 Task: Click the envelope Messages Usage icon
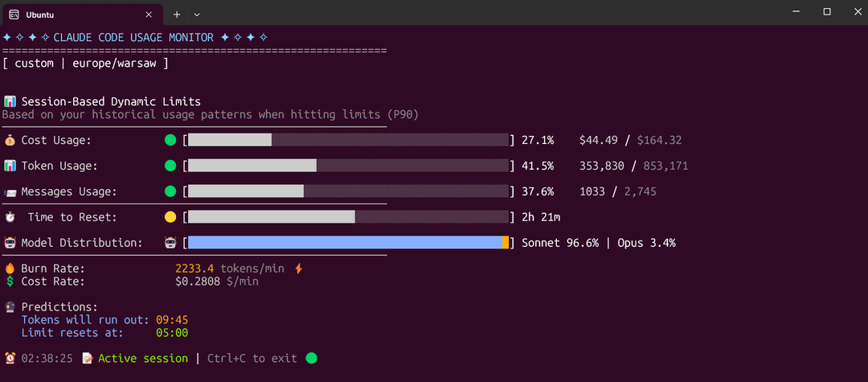(10, 191)
